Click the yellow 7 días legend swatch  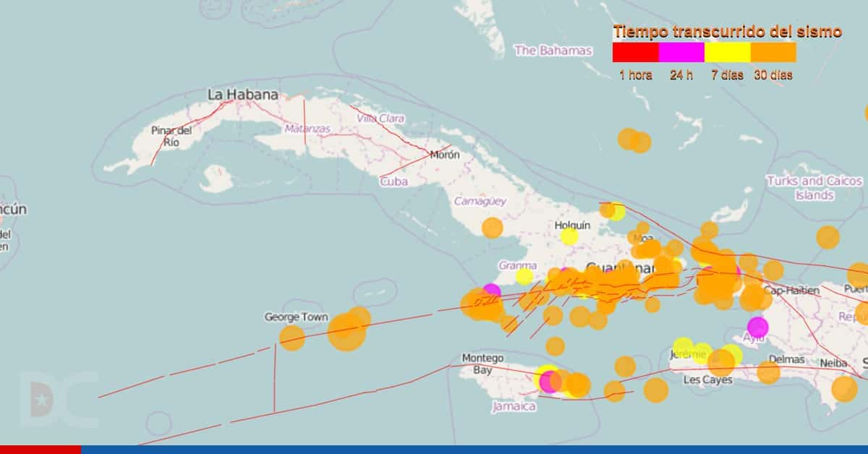[x=728, y=52]
